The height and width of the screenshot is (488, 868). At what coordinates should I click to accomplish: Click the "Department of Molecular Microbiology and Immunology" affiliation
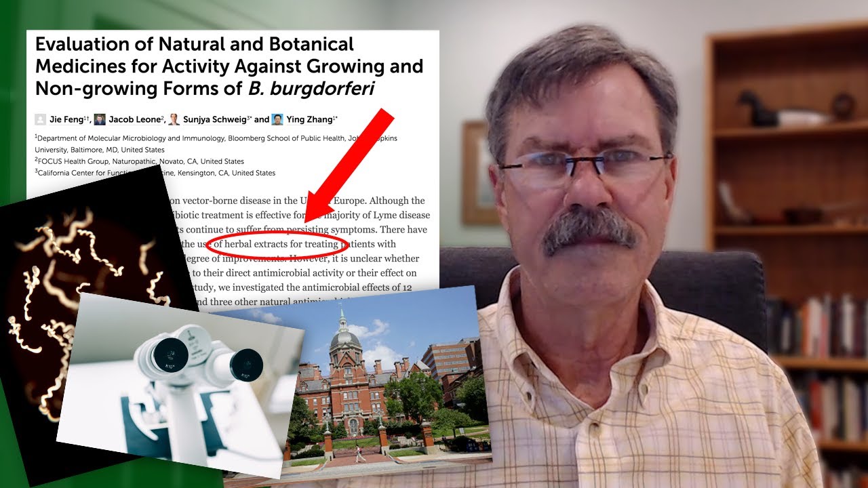click(216, 138)
